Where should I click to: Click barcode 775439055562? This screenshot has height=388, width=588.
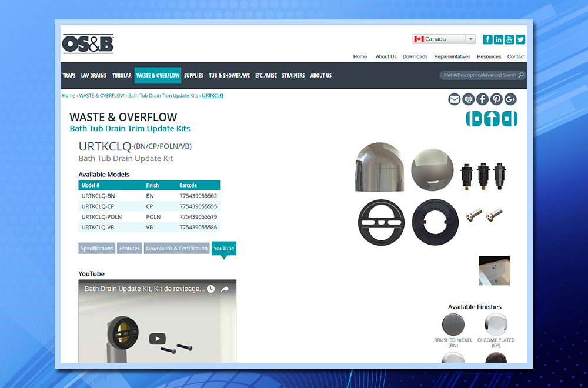click(198, 196)
